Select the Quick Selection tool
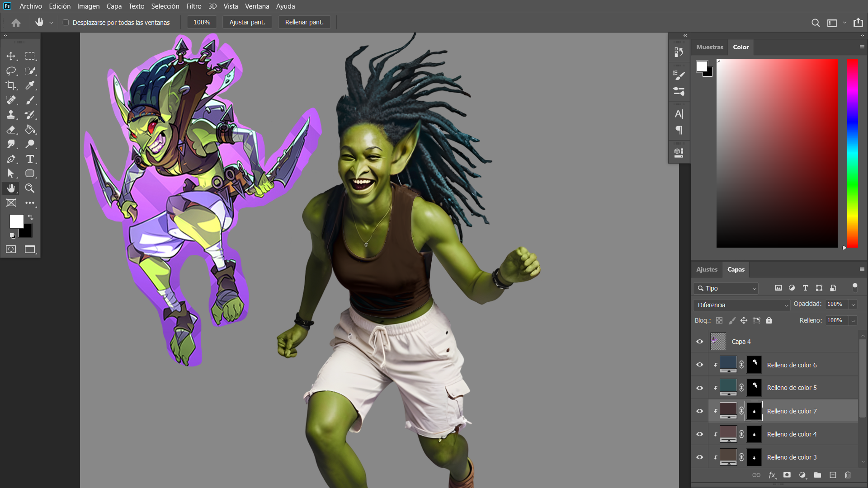Viewport: 868px width, 488px height. click(30, 71)
